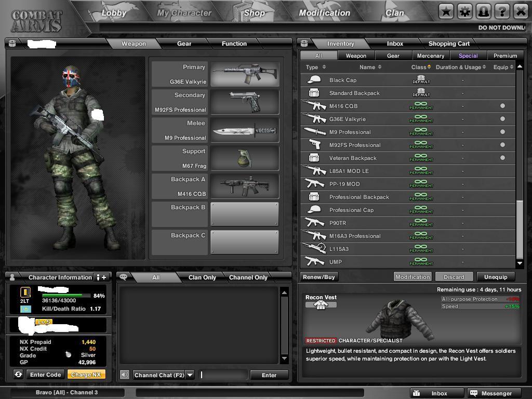Click the M9 Professional knife icon in inventory

pyautogui.click(x=314, y=131)
